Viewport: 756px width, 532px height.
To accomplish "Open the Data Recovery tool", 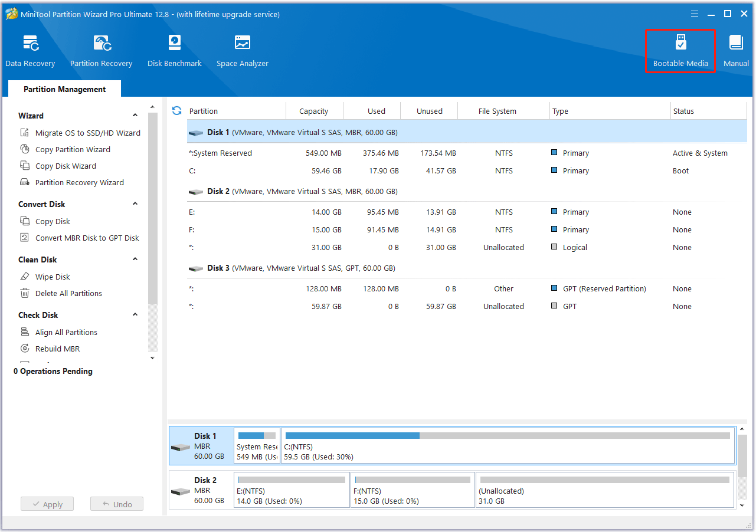I will tap(30, 50).
